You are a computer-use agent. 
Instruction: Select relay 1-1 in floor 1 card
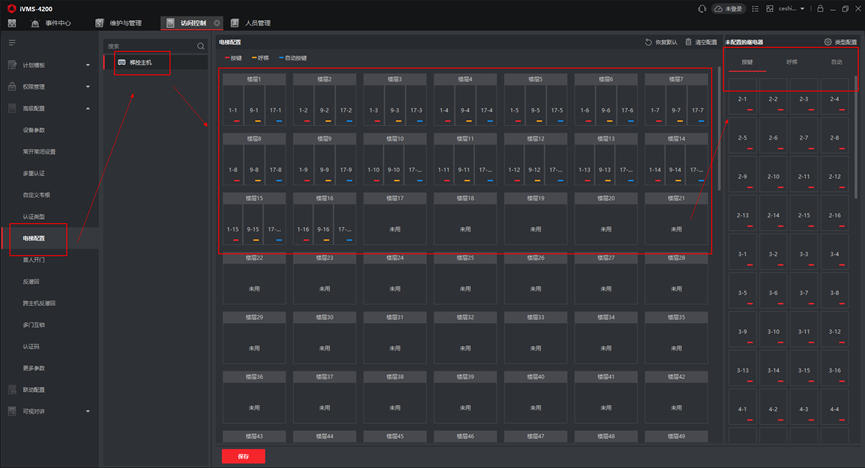tap(233, 105)
